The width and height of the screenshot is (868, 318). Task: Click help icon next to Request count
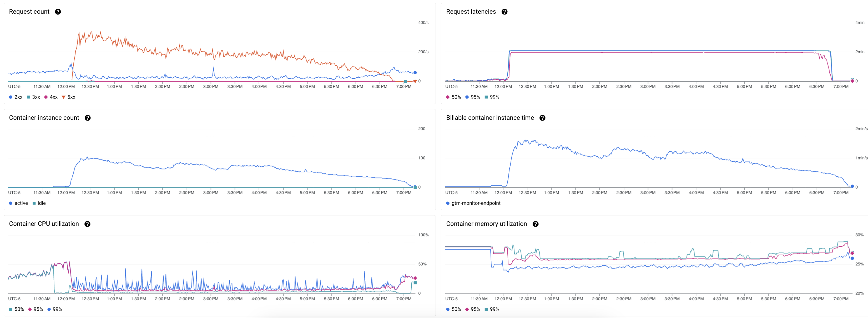click(58, 12)
